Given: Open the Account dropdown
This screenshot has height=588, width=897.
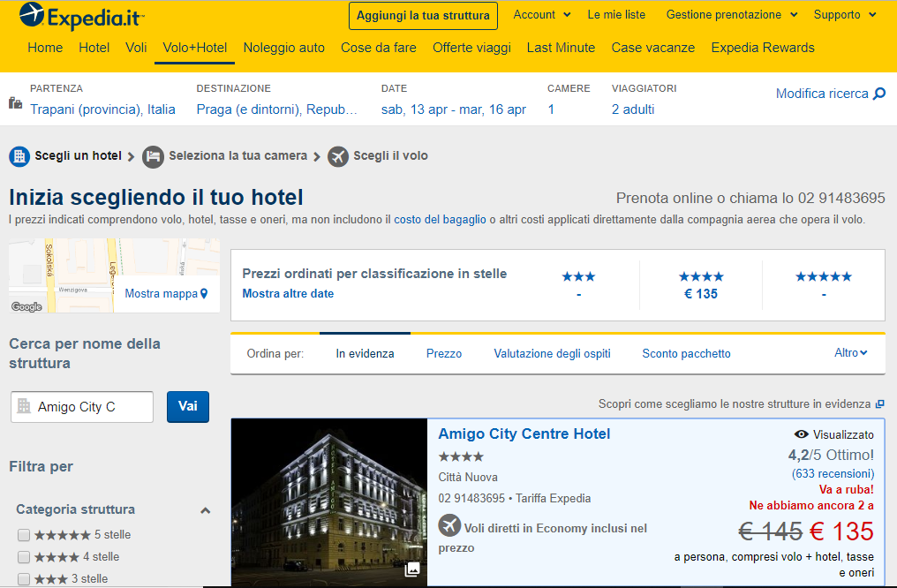Looking at the screenshot, I should coord(542,15).
